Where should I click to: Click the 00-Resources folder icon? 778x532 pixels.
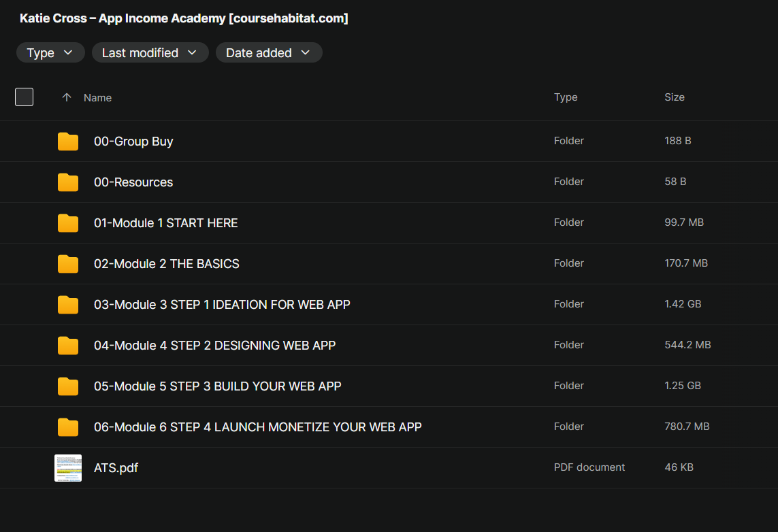tap(68, 182)
